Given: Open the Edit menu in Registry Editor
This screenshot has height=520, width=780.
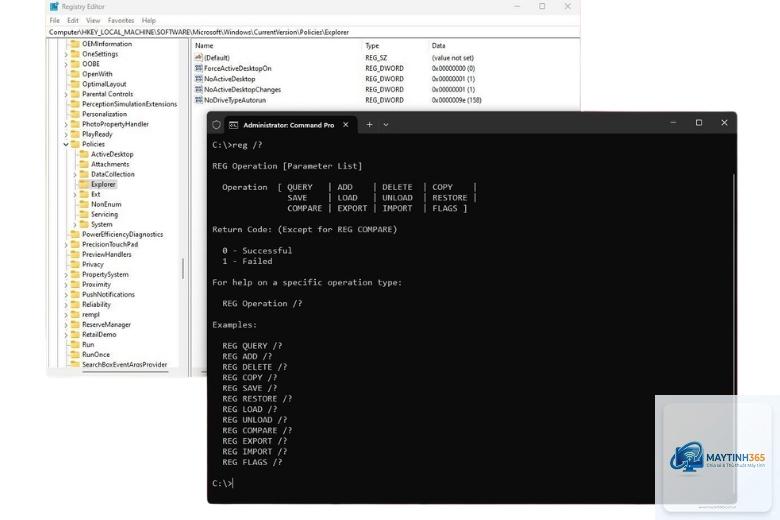Looking at the screenshot, I should [73, 20].
